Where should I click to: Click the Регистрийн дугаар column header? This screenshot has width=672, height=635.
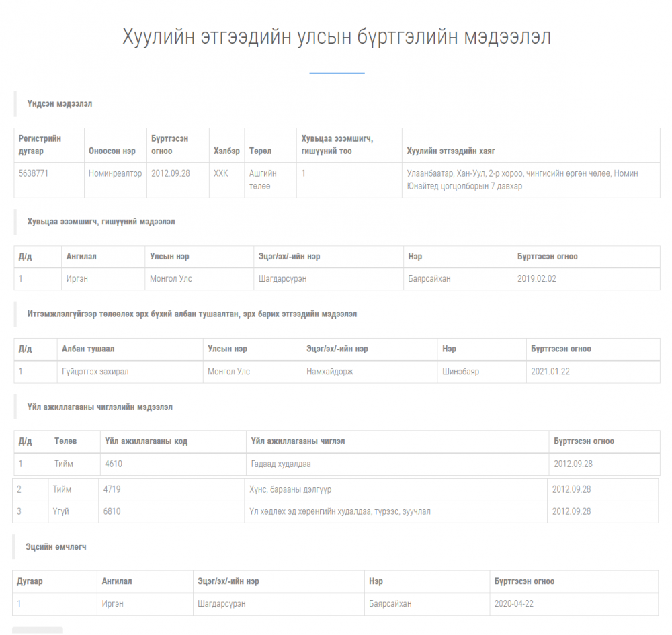point(40,145)
